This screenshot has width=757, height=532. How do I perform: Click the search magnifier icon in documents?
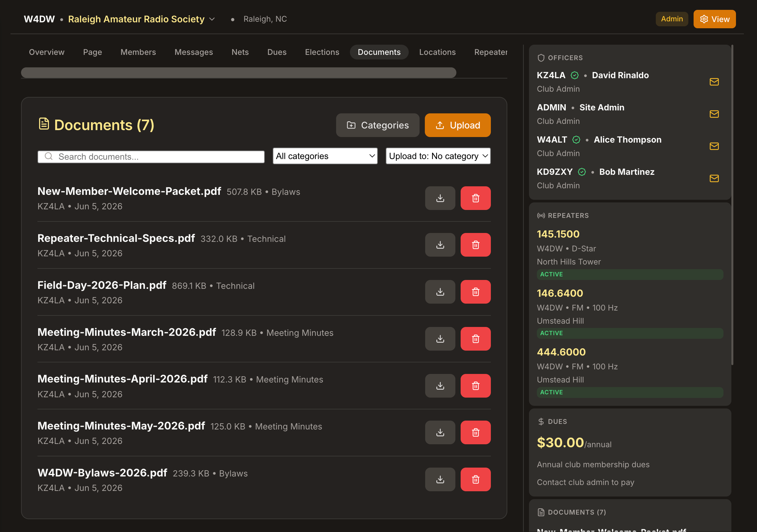pyautogui.click(x=49, y=156)
